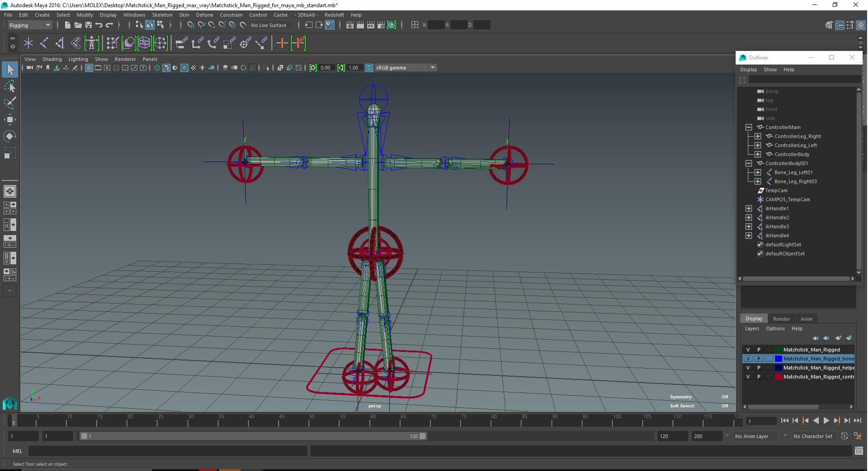Collapse ControllerBody001 in the Outliner
Viewport: 868px width, 471px height.
[x=749, y=163]
